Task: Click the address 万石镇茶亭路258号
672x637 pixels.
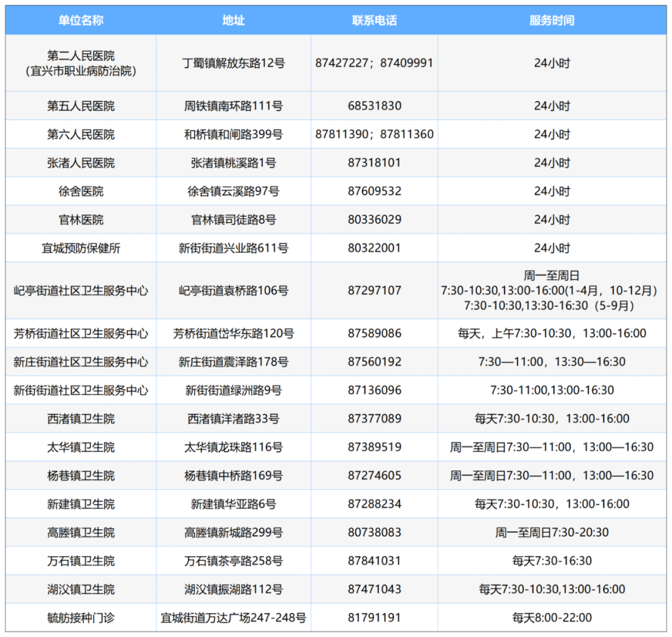Action: pos(233,561)
